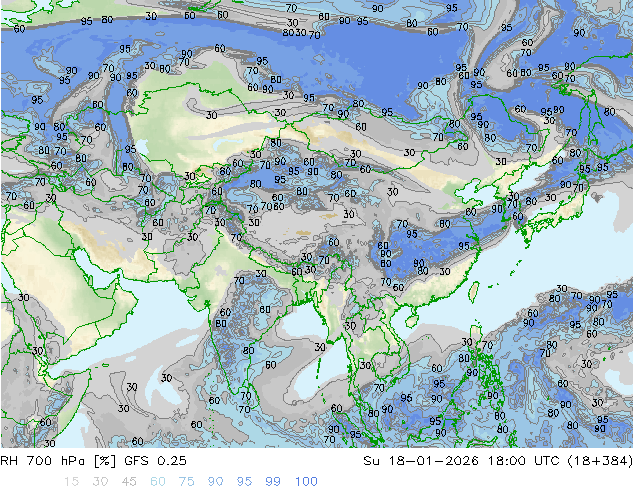Click the 'GFS 0.25' model label
634x490 pixels.
click(x=155, y=460)
